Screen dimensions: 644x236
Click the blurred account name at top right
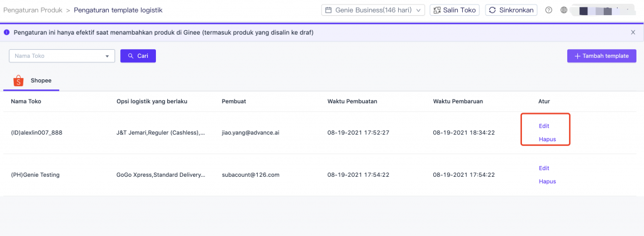[603, 10]
